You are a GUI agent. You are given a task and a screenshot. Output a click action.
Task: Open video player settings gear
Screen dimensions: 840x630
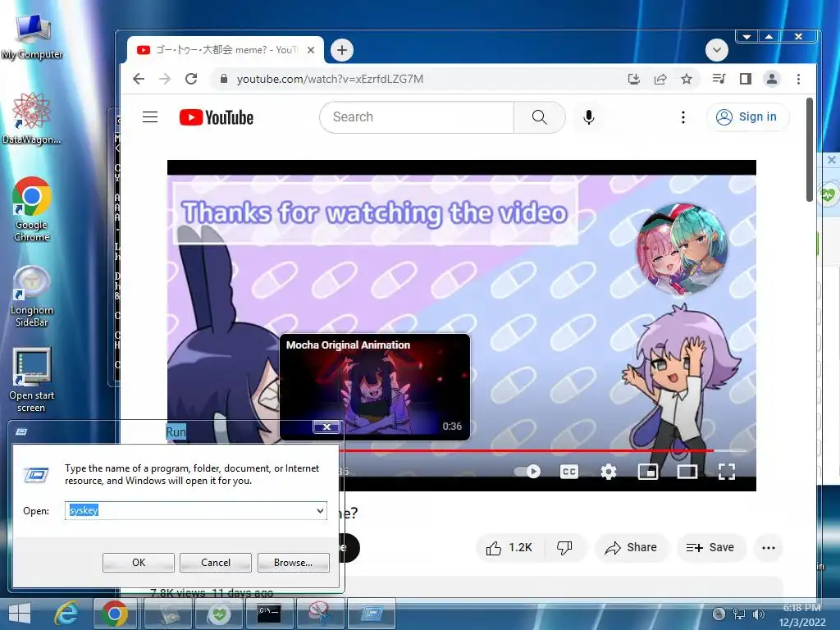pyautogui.click(x=609, y=472)
